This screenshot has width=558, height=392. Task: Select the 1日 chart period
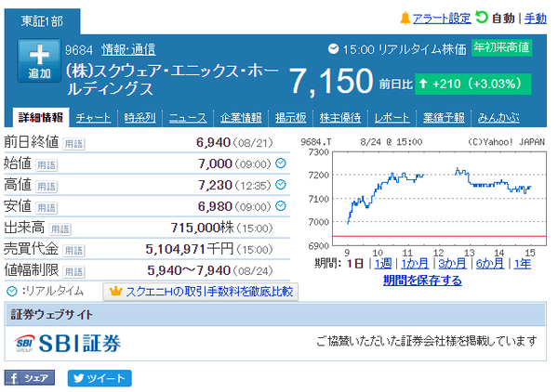355,264
